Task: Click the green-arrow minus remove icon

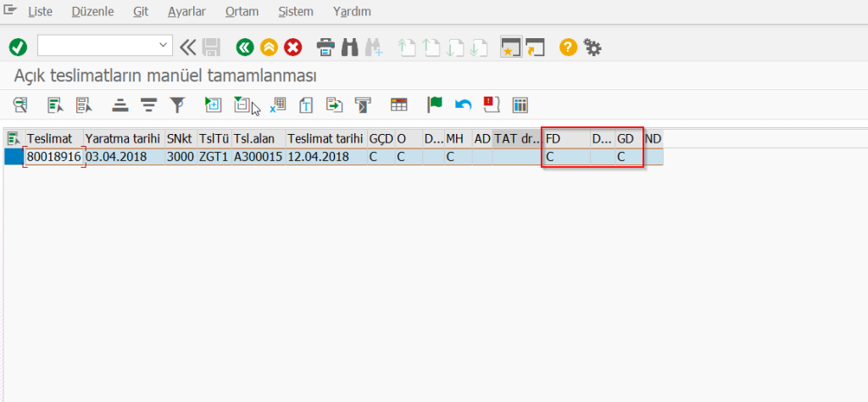Action: click(242, 104)
